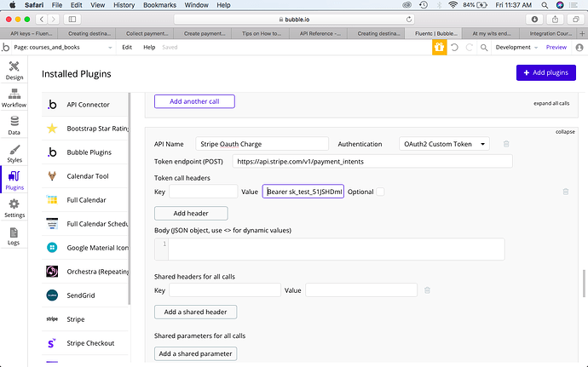The height and width of the screenshot is (367, 588).
Task: Click the page vertical scrollbar thumb
Action: 584,284
